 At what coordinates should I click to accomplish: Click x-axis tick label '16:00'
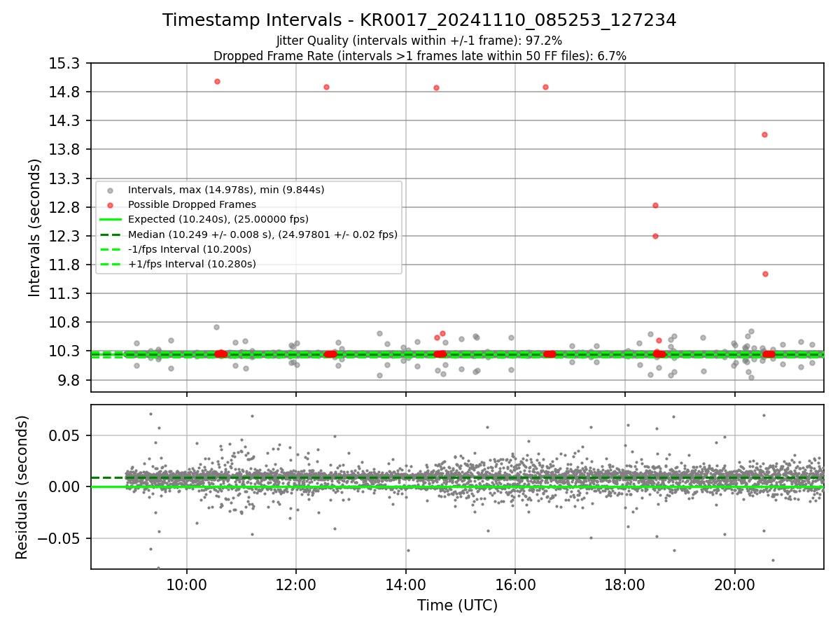tap(515, 584)
